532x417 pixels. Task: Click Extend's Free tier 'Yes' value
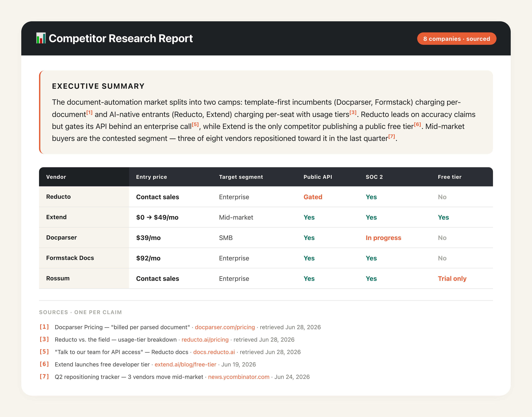point(443,218)
